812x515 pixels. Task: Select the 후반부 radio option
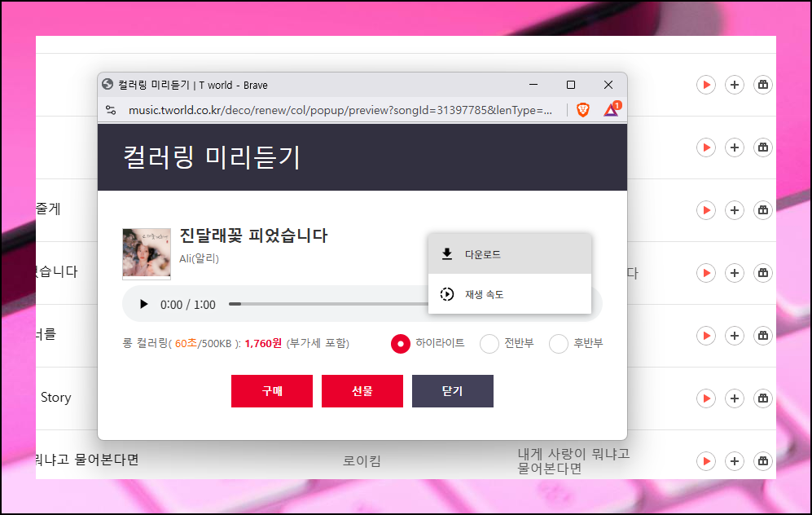pyautogui.click(x=558, y=344)
